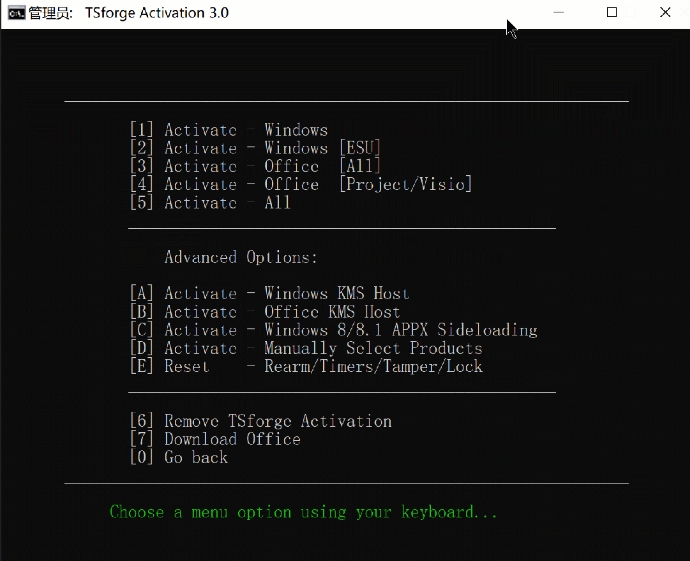Click the cmd icon in the title bar
690x561 pixels.
pyautogui.click(x=17, y=13)
